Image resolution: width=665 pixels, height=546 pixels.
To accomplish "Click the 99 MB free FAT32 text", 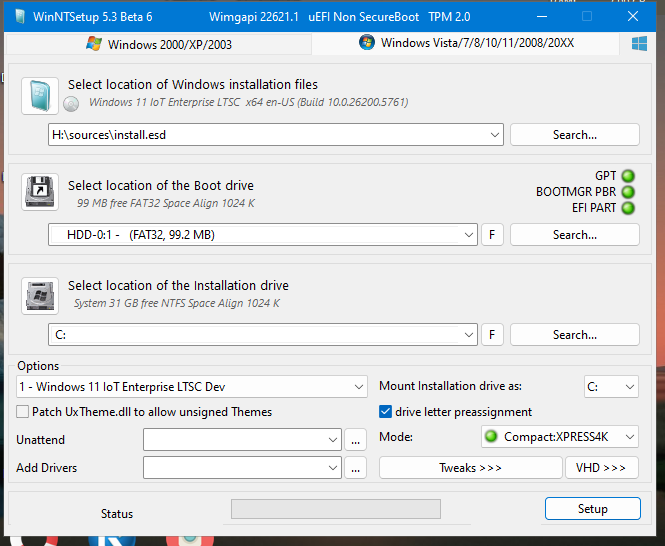I will point(166,203).
